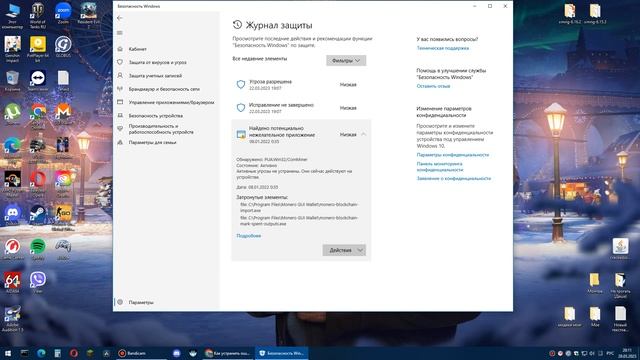Open the Новый текстовый document on the desktop
The width and height of the screenshot is (640, 360).
click(620, 318)
